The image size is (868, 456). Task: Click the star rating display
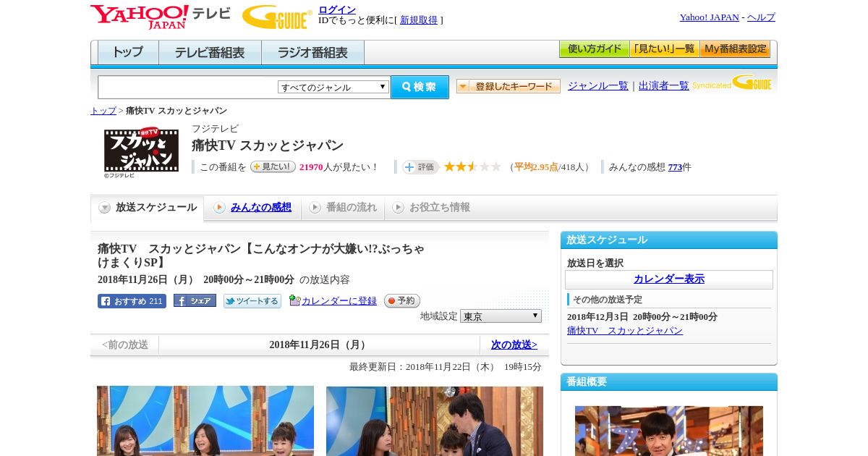pos(472,166)
